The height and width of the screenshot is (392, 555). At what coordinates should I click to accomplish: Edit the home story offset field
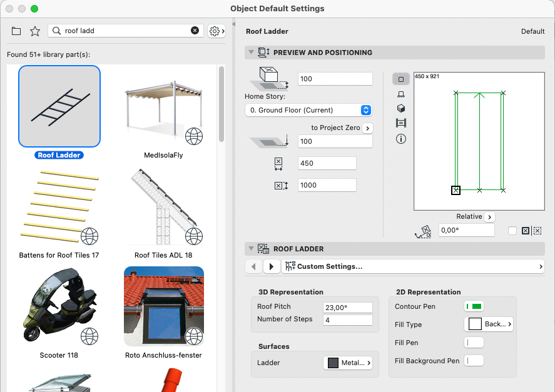pos(335,79)
